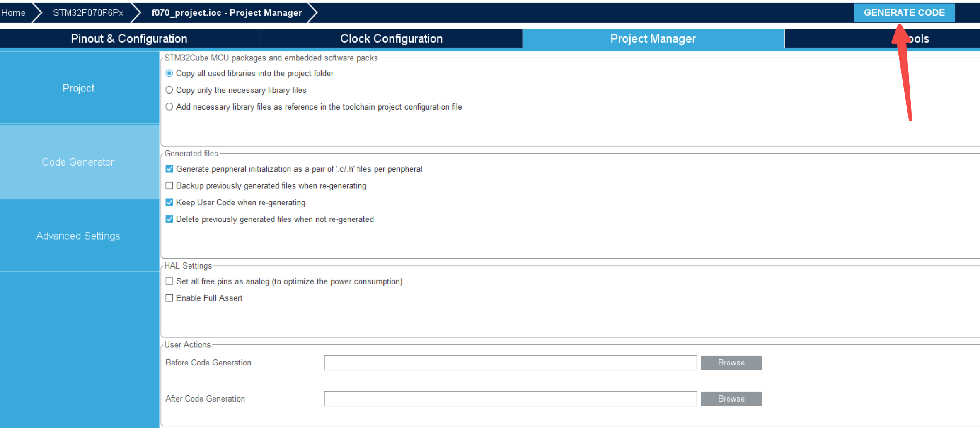Viewport: 980px width, 428px height.
Task: Click the GENERATE CODE button
Action: 904,13
